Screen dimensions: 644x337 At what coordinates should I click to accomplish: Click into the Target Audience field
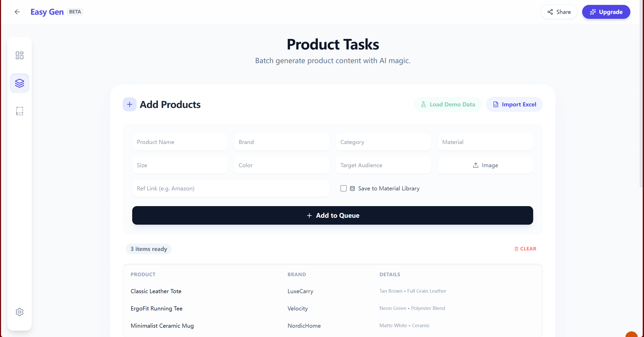click(x=383, y=165)
